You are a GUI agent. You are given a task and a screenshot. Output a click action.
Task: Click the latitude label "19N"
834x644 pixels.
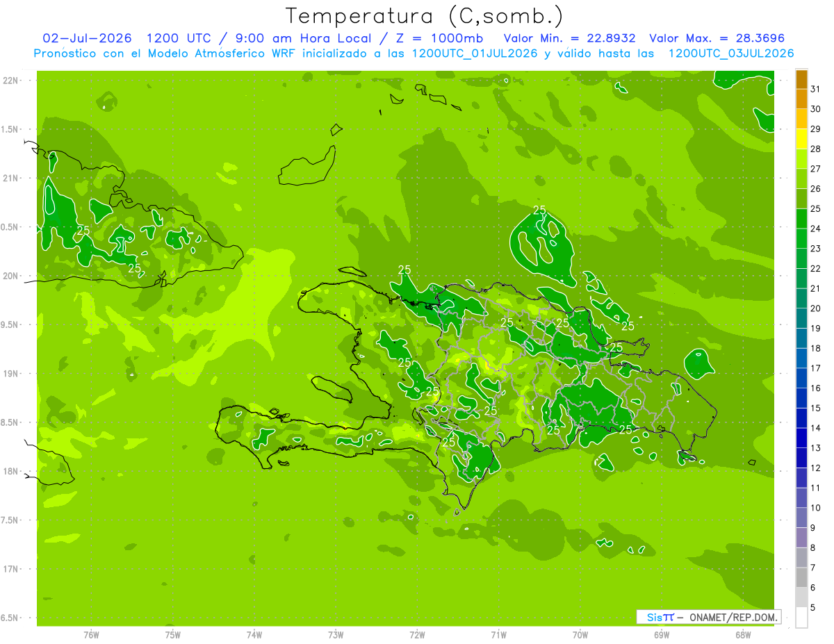tap(10, 374)
